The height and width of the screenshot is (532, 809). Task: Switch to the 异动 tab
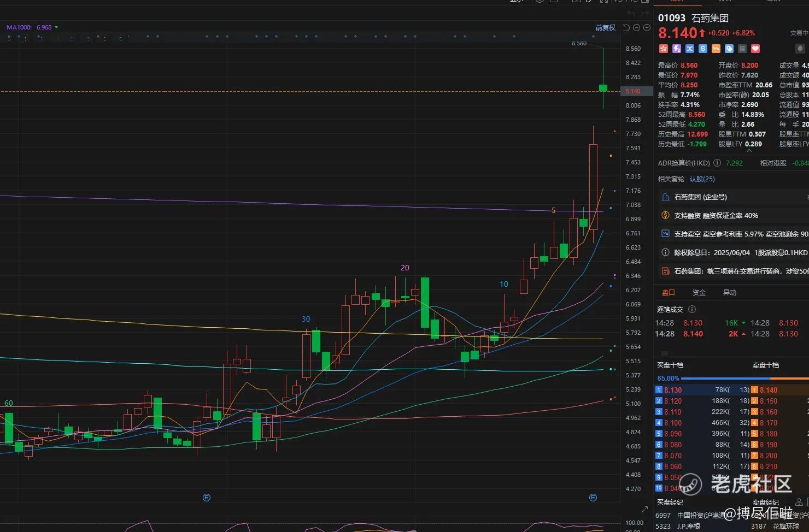[730, 293]
